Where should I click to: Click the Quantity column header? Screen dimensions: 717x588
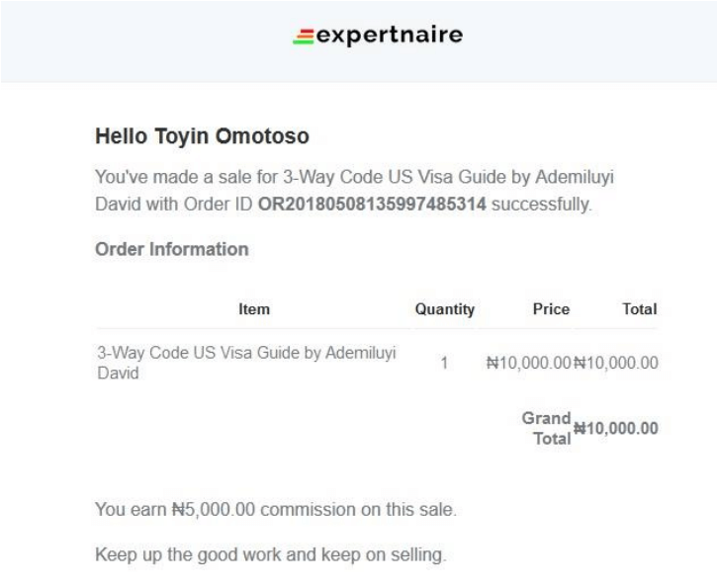(444, 309)
